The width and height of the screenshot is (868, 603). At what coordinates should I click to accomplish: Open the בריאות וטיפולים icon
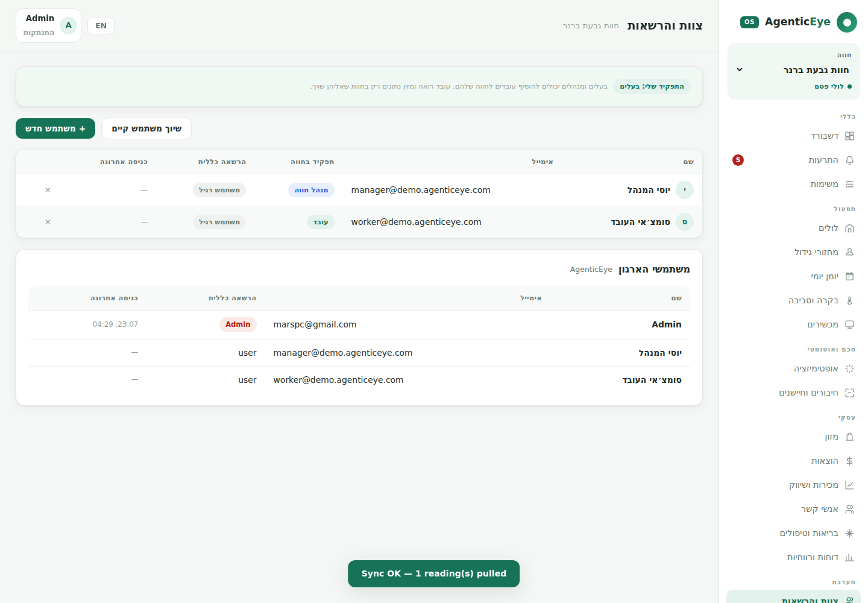849,533
